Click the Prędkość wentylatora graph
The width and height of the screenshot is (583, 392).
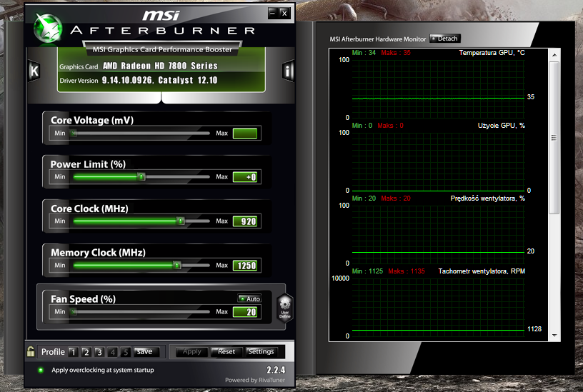438,234
